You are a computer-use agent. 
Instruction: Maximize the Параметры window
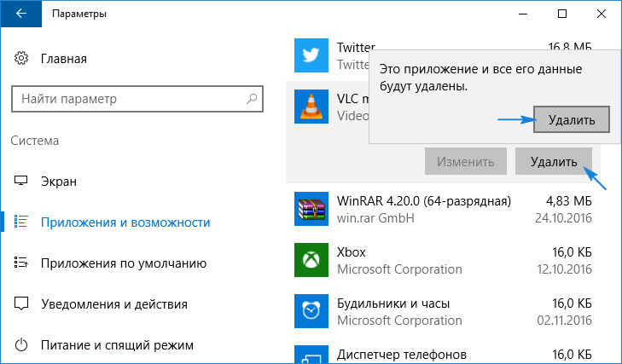[562, 14]
